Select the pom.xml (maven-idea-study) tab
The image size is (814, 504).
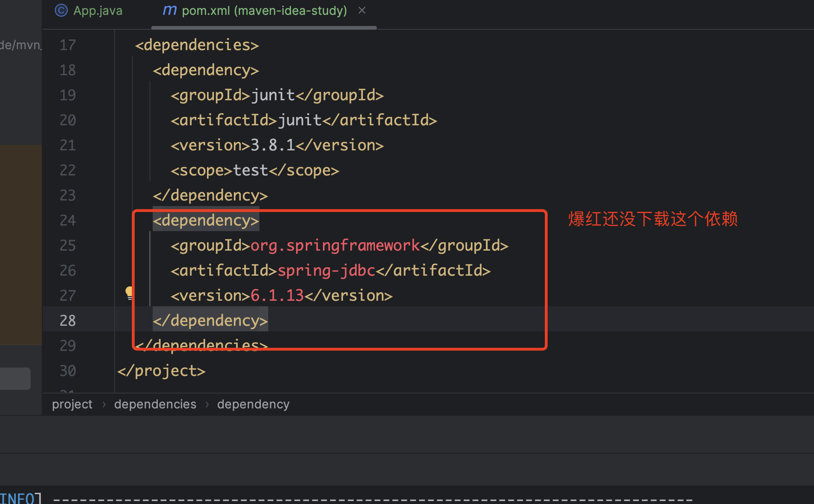pos(264,11)
